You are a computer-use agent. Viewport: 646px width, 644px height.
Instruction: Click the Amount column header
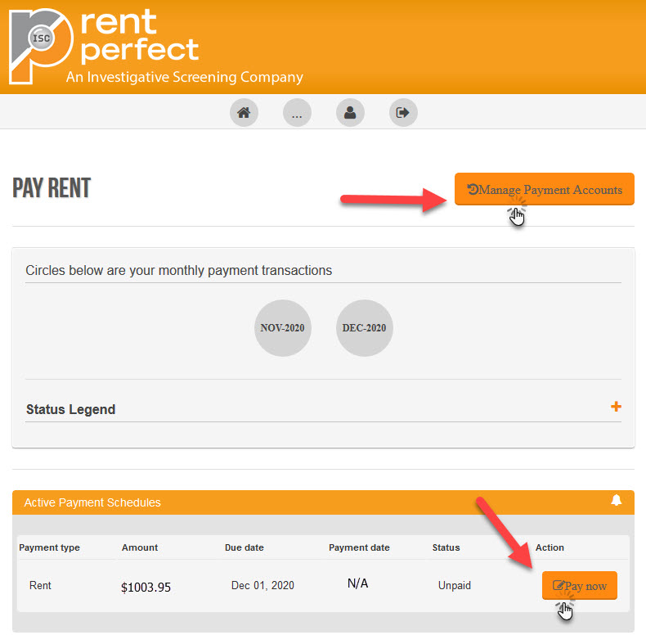coord(140,547)
